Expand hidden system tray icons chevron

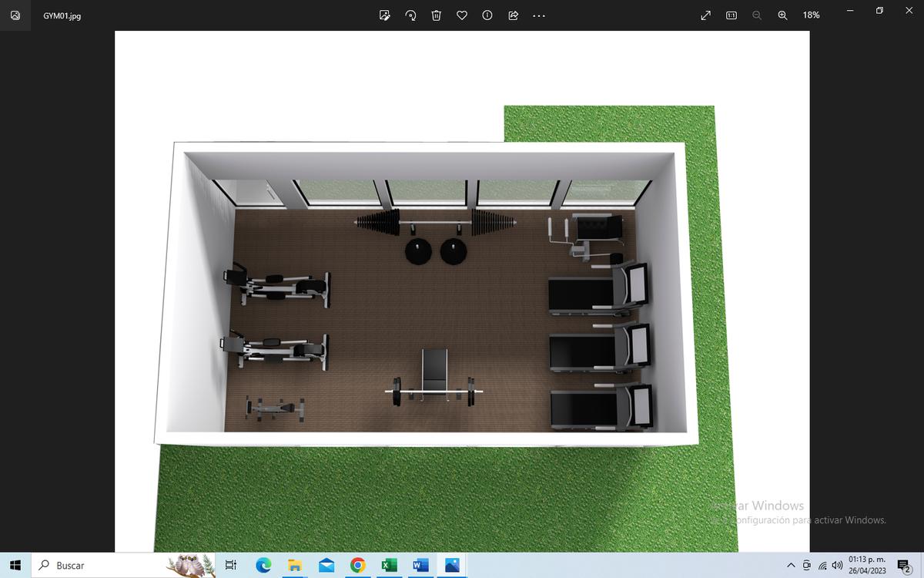pyautogui.click(x=791, y=566)
